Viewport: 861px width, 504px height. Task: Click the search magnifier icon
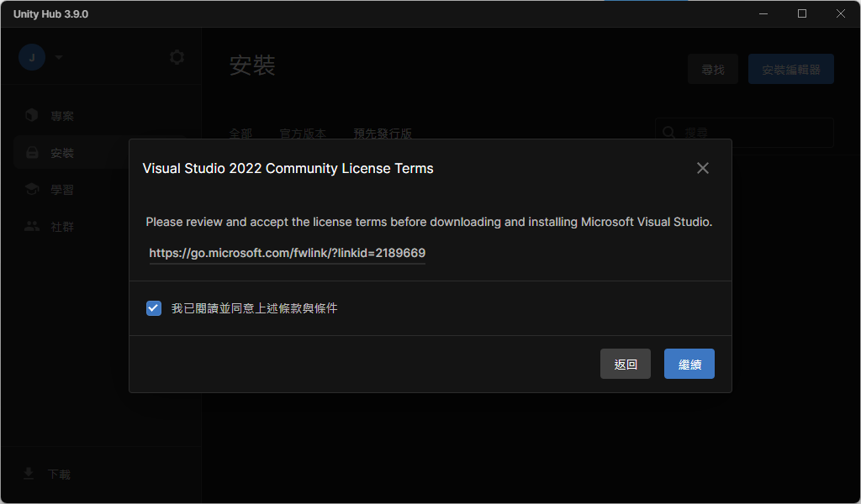[x=668, y=132]
